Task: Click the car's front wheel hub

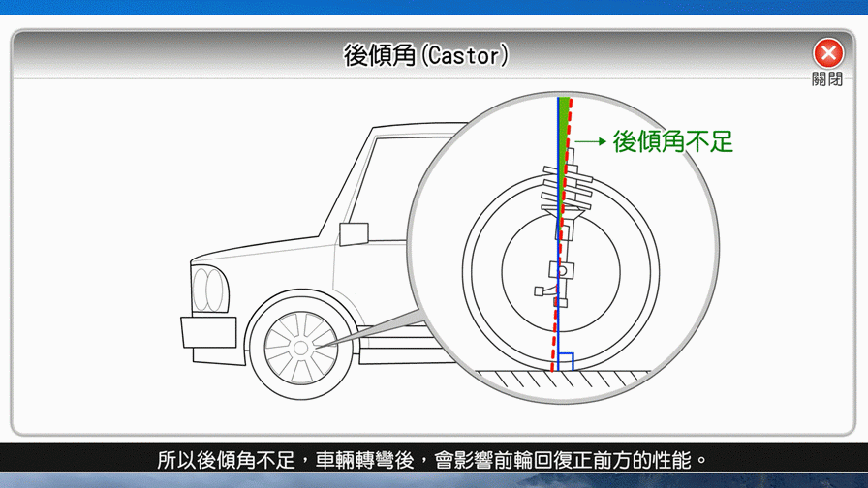Action: coord(300,346)
